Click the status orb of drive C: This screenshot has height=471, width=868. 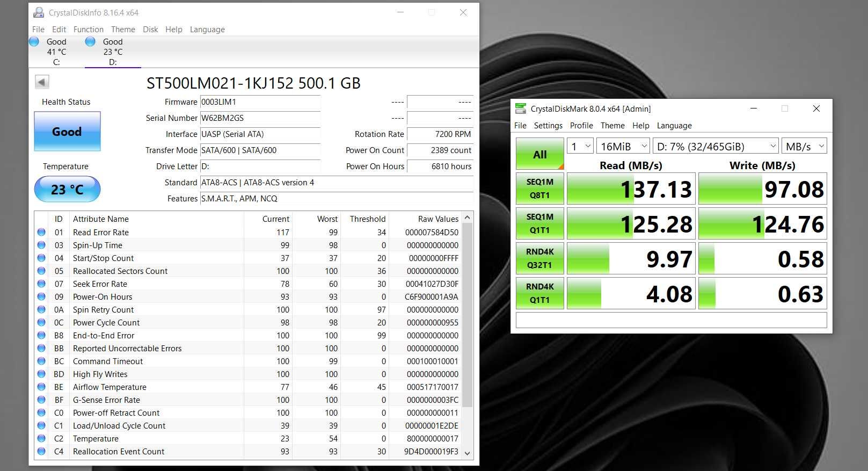pos(34,41)
